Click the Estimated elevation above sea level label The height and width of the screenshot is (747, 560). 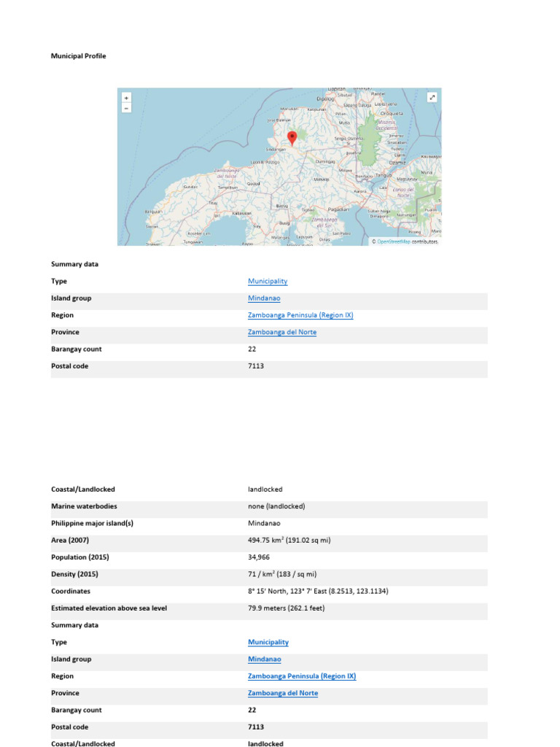(x=109, y=608)
